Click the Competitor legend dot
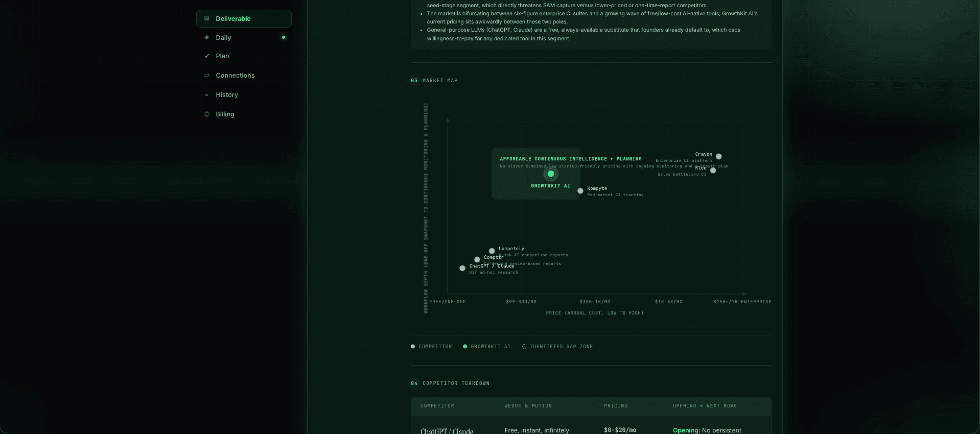 click(413, 347)
